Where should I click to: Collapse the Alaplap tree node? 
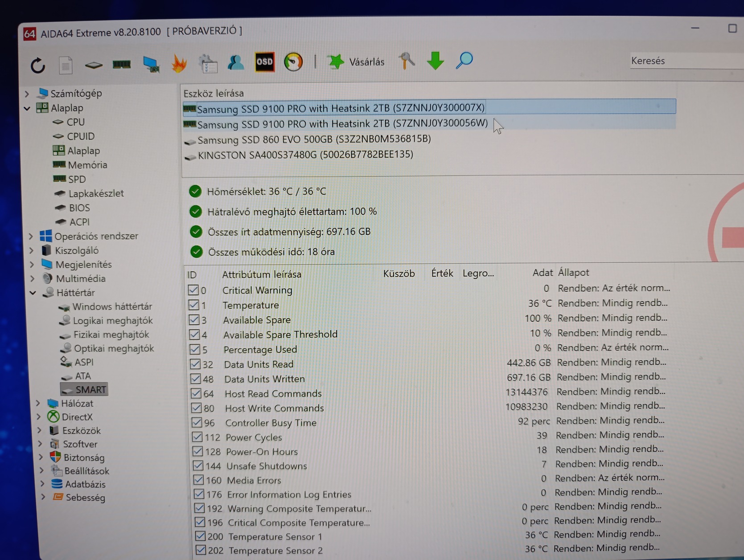pyautogui.click(x=28, y=108)
